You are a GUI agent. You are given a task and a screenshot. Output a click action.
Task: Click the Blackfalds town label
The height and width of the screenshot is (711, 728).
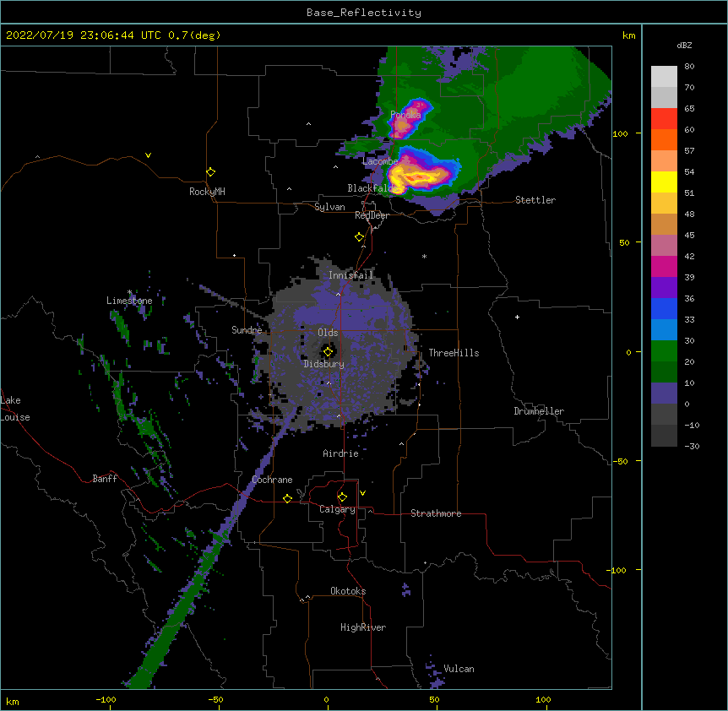(373, 188)
